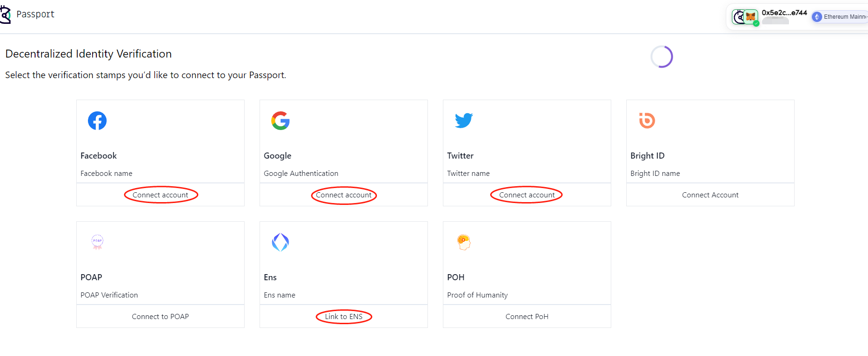The image size is (868, 356).
Task: Click the Twitter bird icon
Action: click(x=464, y=120)
